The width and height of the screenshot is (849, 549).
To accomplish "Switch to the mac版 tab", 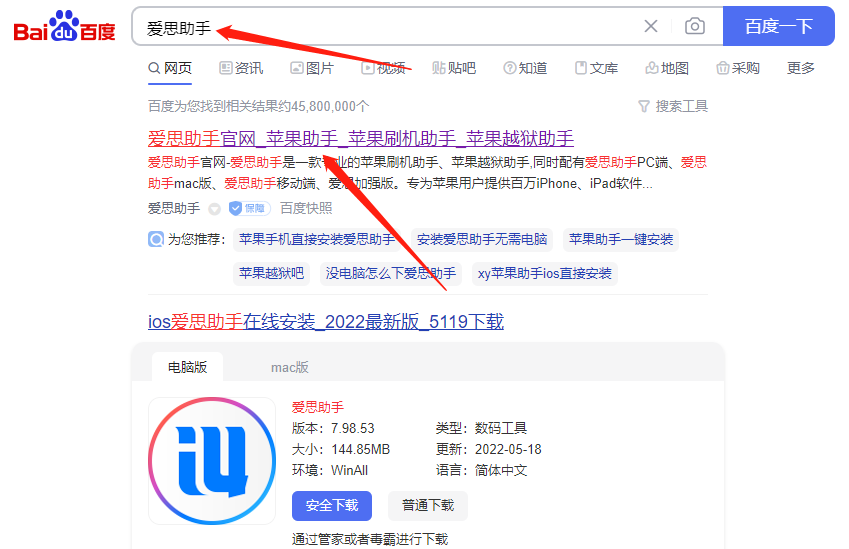I will (290, 368).
